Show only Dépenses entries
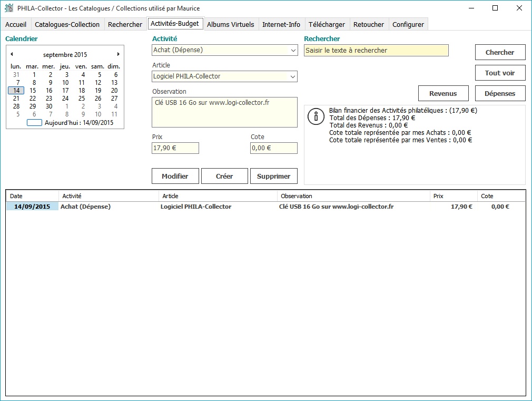 click(x=500, y=93)
